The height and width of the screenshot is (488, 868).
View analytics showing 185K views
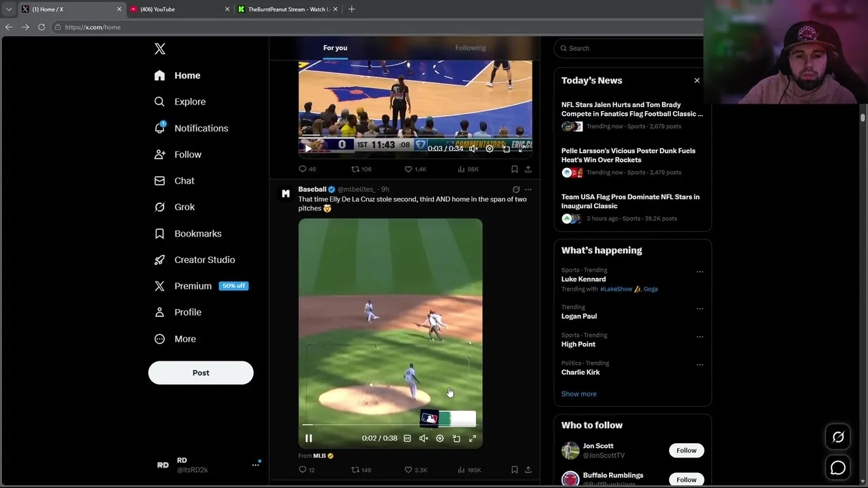pos(469,470)
